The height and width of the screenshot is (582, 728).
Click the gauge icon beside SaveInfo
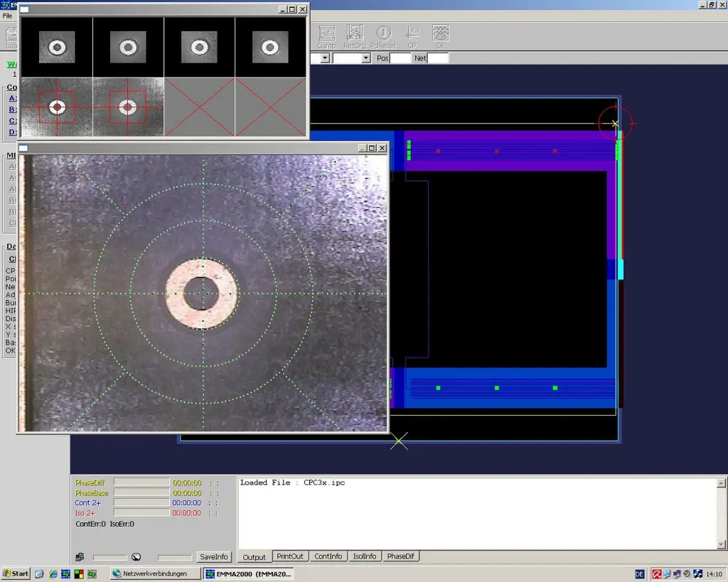click(x=136, y=557)
